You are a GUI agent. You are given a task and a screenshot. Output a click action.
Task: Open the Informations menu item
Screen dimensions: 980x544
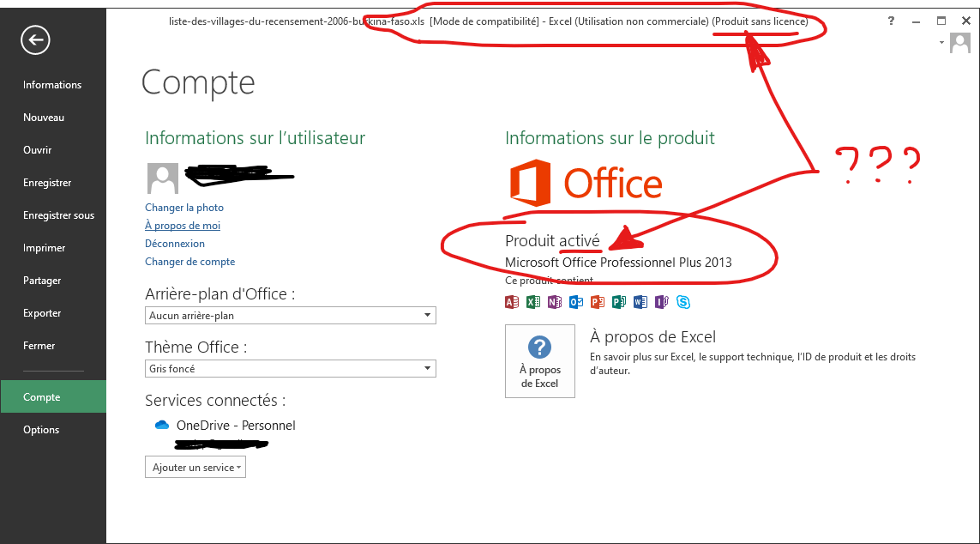click(x=52, y=84)
